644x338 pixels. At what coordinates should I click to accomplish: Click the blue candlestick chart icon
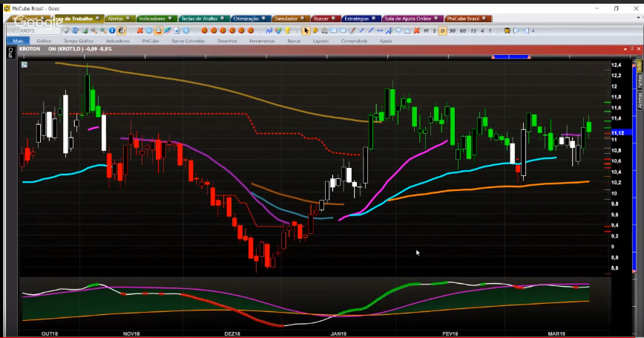[269, 31]
